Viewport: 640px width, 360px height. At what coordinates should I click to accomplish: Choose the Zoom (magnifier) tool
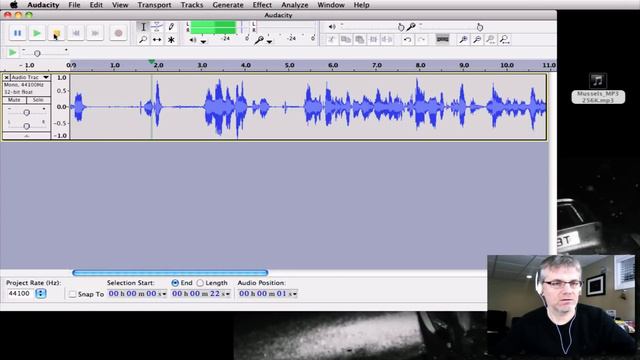pos(143,40)
